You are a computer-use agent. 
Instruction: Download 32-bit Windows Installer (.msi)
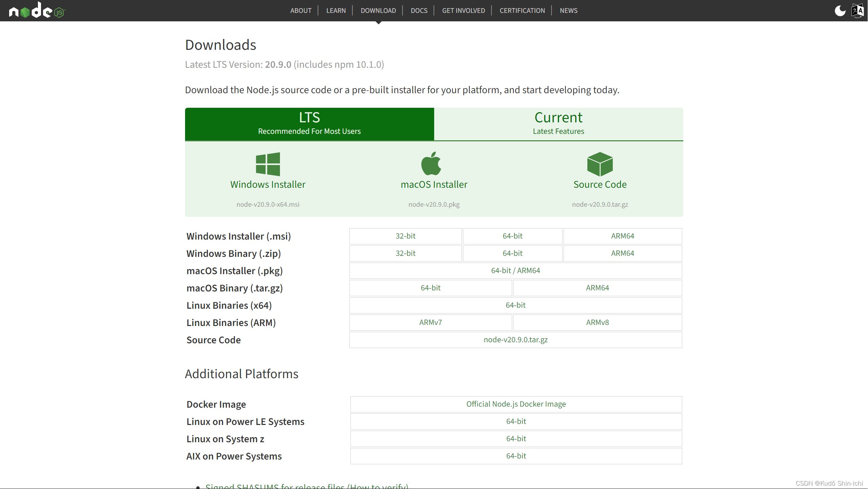point(405,236)
